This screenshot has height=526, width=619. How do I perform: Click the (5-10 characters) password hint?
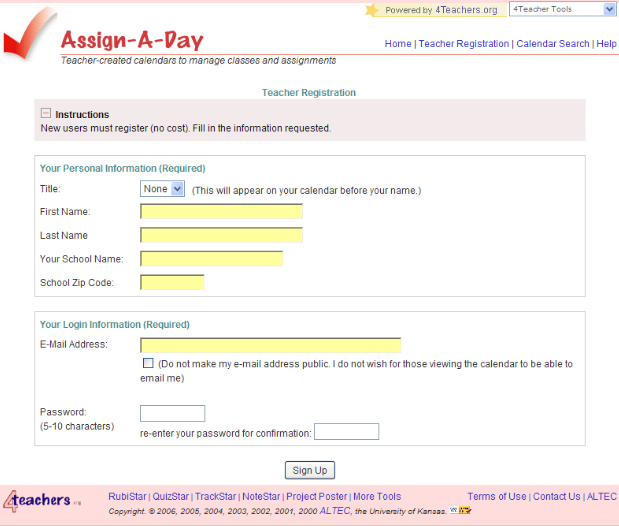(77, 426)
